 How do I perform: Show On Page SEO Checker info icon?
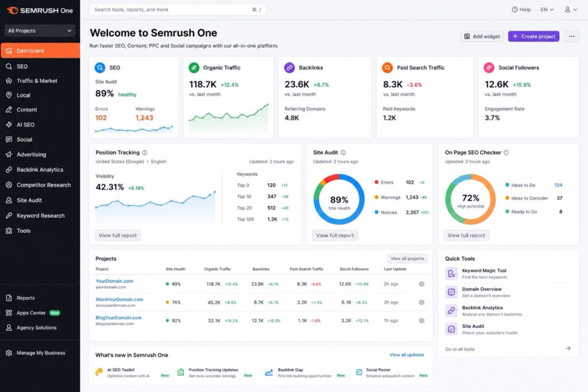click(506, 152)
